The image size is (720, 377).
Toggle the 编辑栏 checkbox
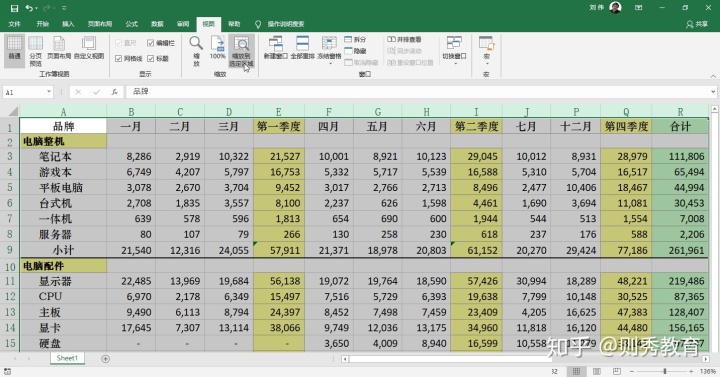(161, 43)
